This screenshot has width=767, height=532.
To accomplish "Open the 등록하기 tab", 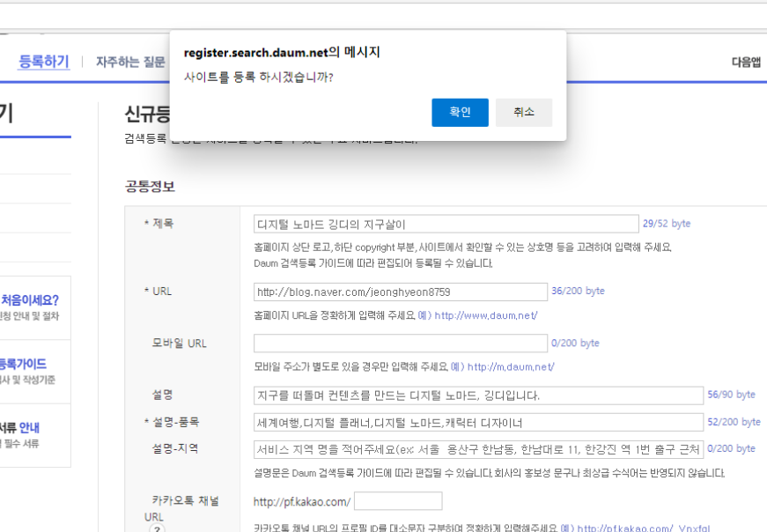I will 43,62.
